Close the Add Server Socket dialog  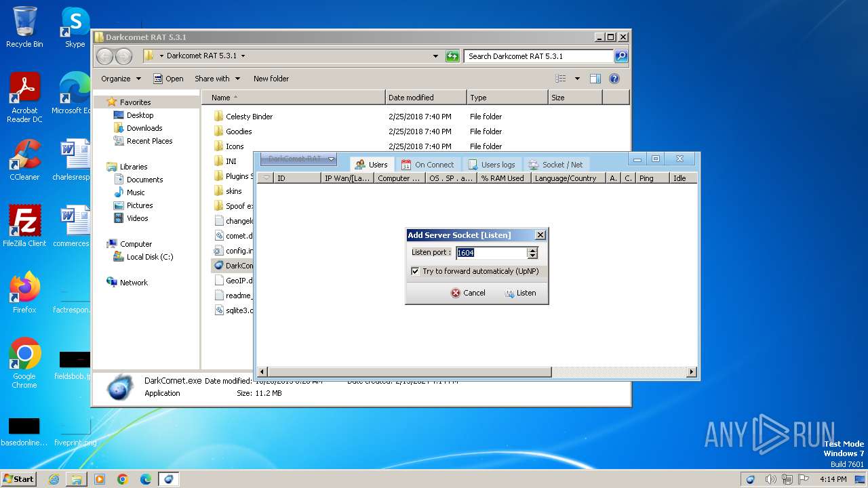540,235
